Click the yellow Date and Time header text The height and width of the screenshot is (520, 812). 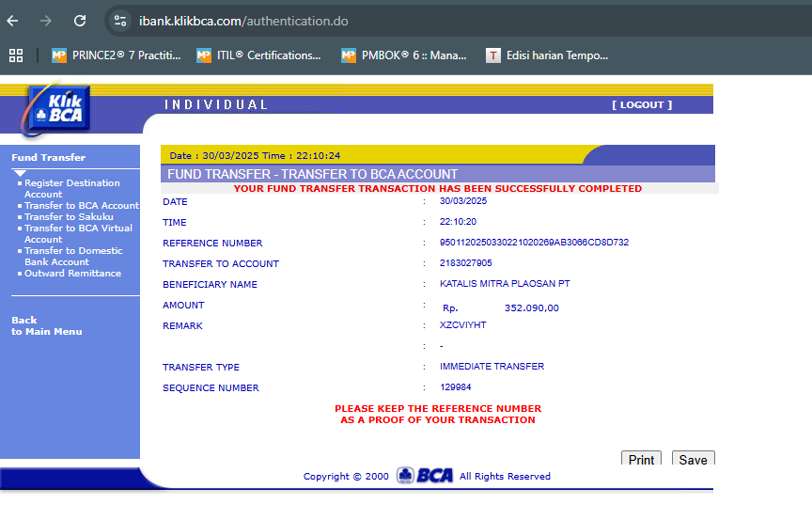coord(255,156)
